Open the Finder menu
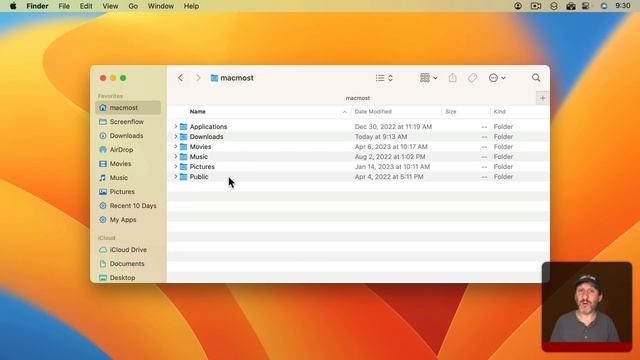Screen dimensions: 640x360 pyautogui.click(x=37, y=6)
